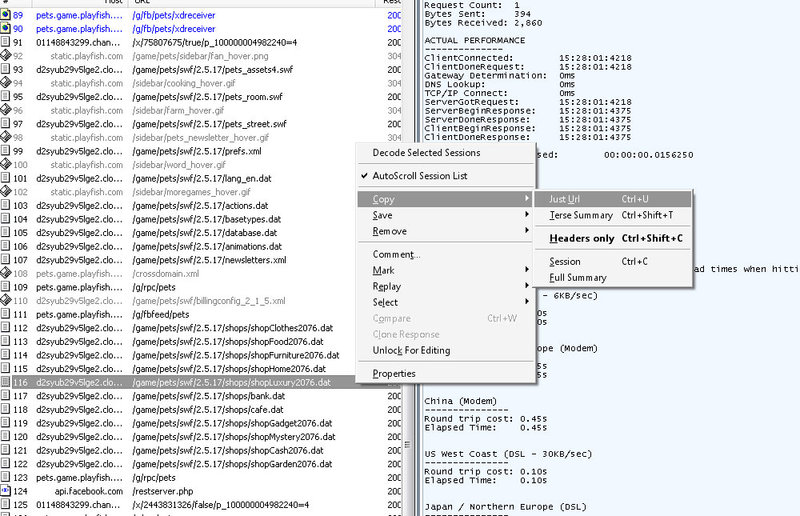Toggle AutoScroll Session List option
The image size is (800, 516).
(446, 176)
